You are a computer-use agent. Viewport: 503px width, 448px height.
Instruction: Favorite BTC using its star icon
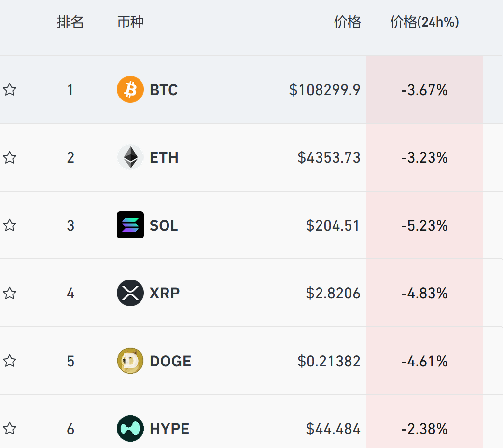click(x=10, y=90)
